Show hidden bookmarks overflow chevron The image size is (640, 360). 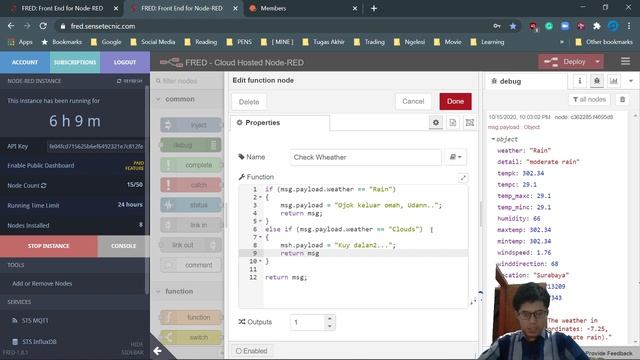(562, 42)
